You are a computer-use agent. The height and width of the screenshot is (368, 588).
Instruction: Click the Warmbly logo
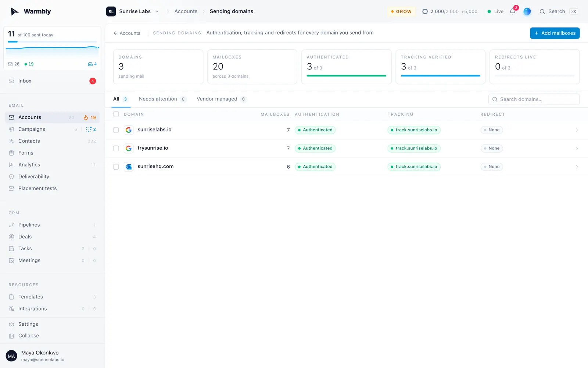click(31, 11)
